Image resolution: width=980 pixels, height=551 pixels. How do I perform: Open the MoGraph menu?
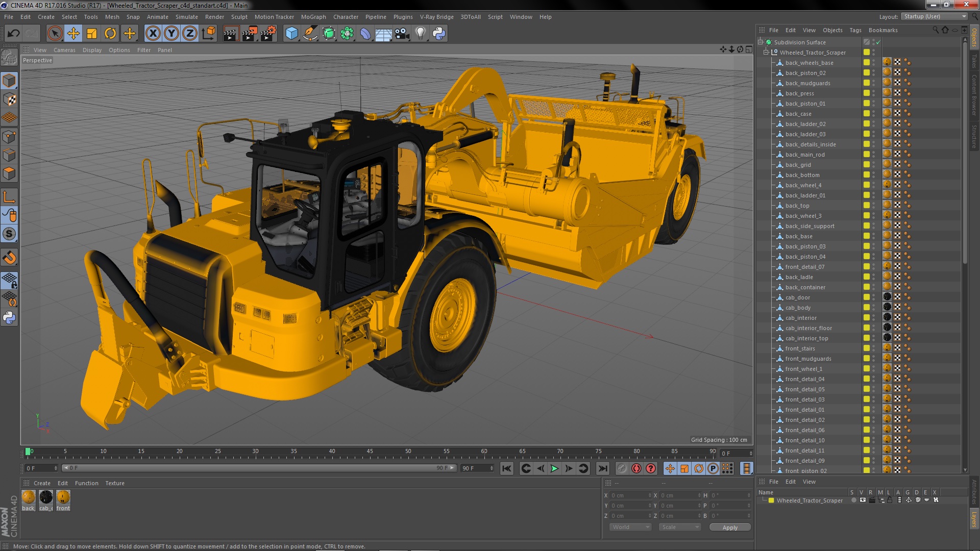(313, 17)
